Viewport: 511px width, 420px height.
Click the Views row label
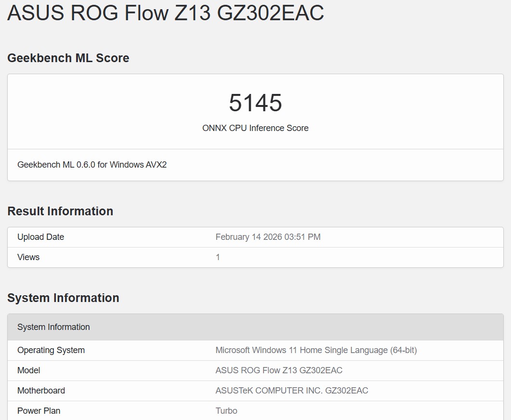click(28, 257)
